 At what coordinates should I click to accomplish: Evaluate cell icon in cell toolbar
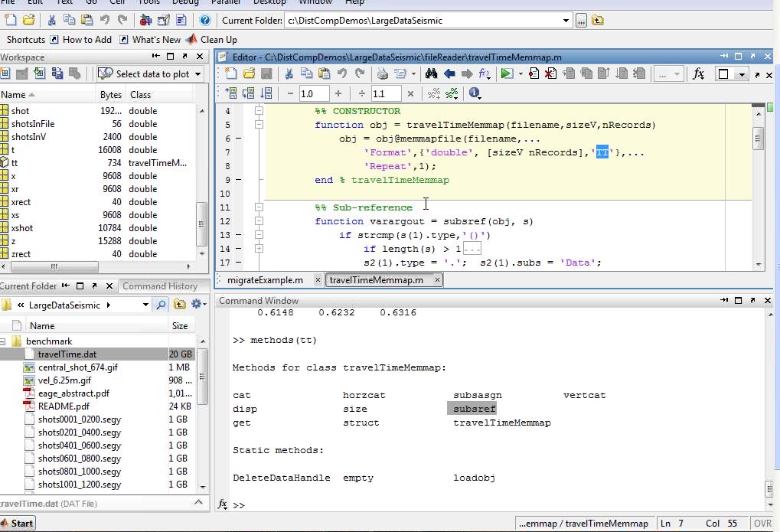pyautogui.click(x=231, y=93)
